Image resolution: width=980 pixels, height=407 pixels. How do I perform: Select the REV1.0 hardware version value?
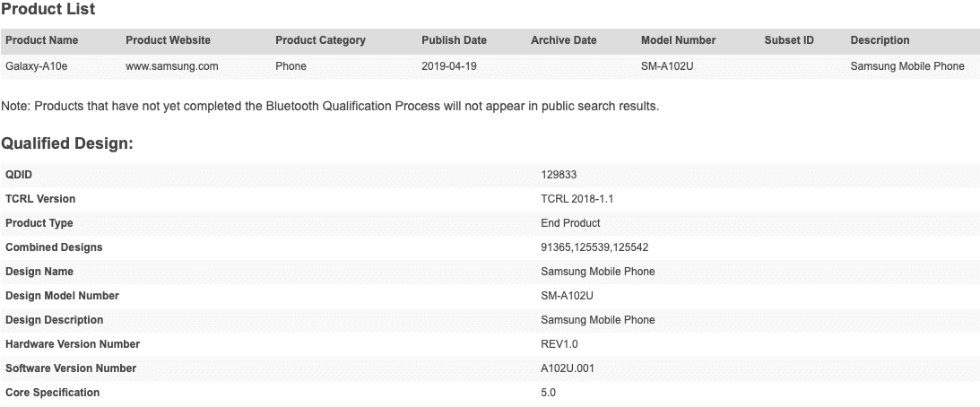click(561, 344)
